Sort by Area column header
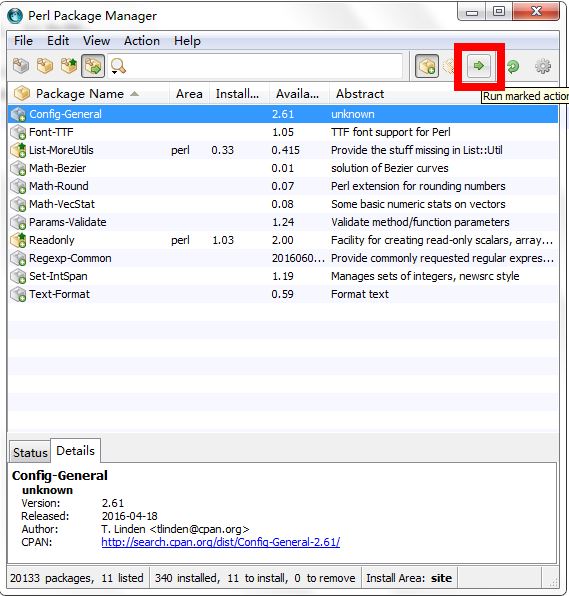 click(189, 94)
